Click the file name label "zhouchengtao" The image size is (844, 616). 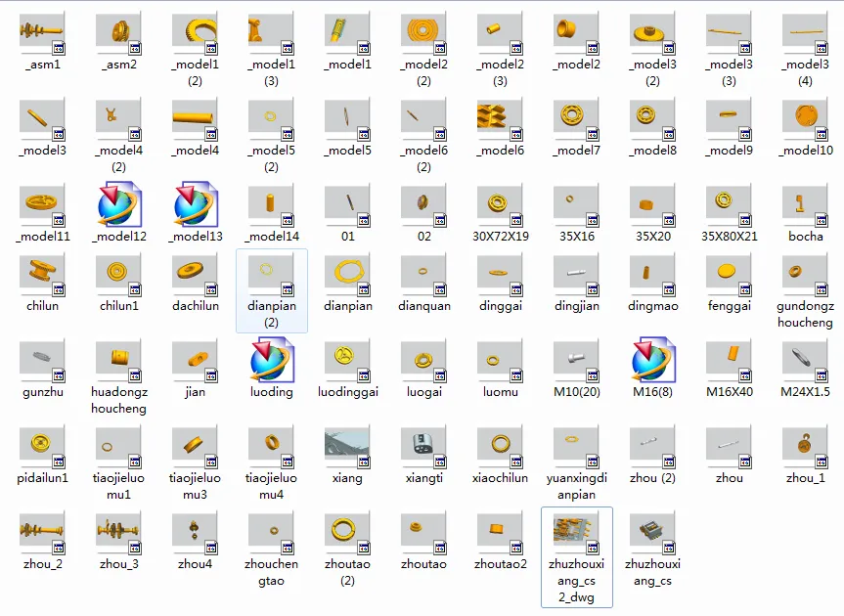pos(271,572)
